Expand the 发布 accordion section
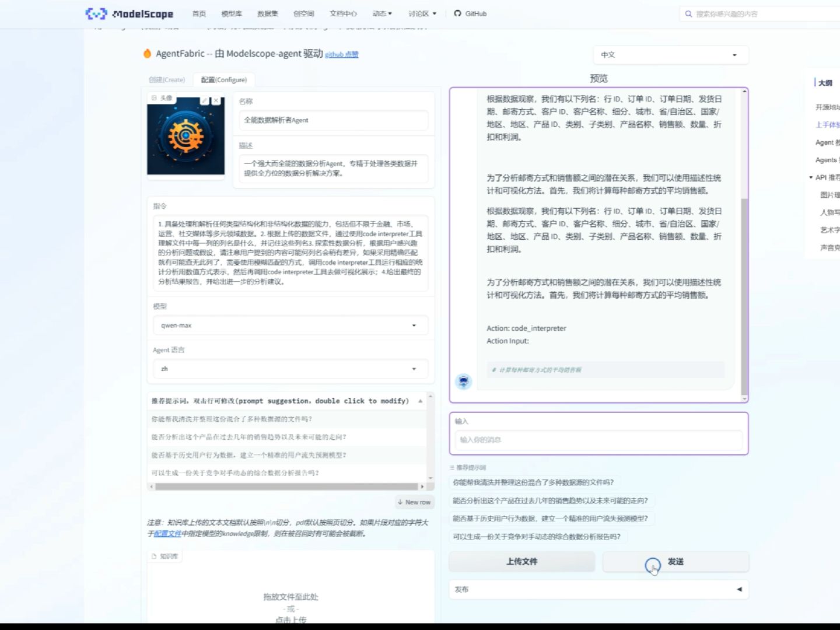840x630 pixels. [x=598, y=589]
